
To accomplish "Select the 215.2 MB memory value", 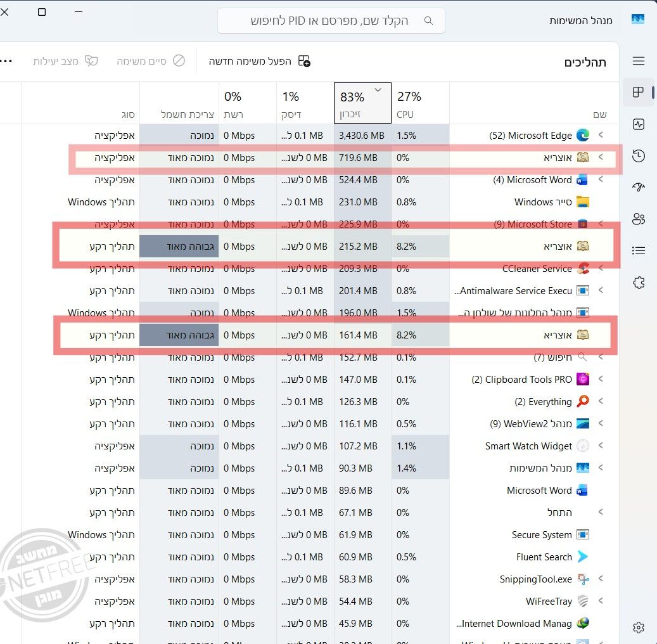I will point(358,247).
